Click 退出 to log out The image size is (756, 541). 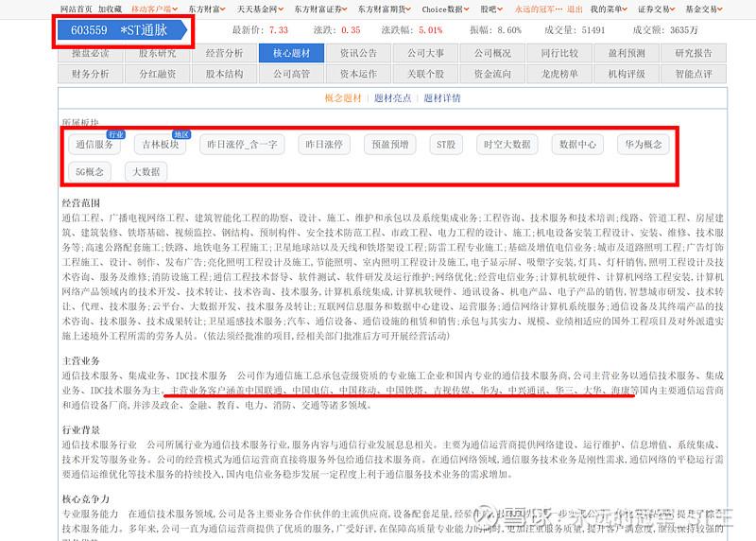575,9
